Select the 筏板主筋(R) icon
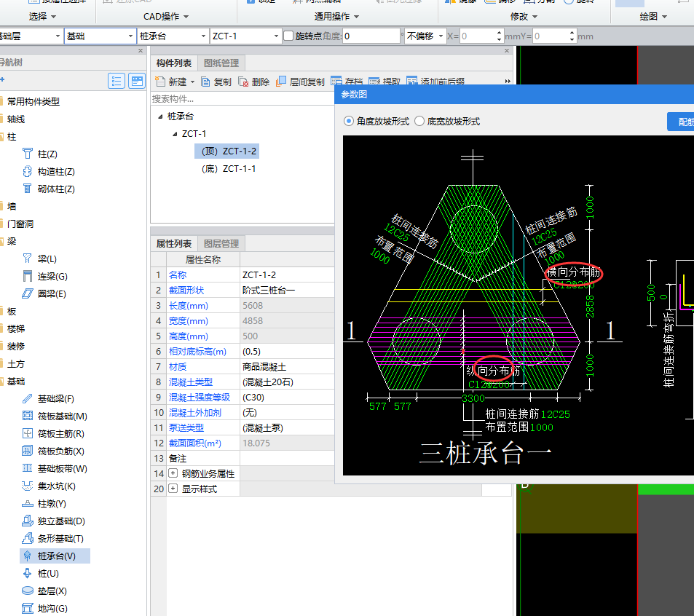This screenshot has height=616, width=694. point(28,434)
